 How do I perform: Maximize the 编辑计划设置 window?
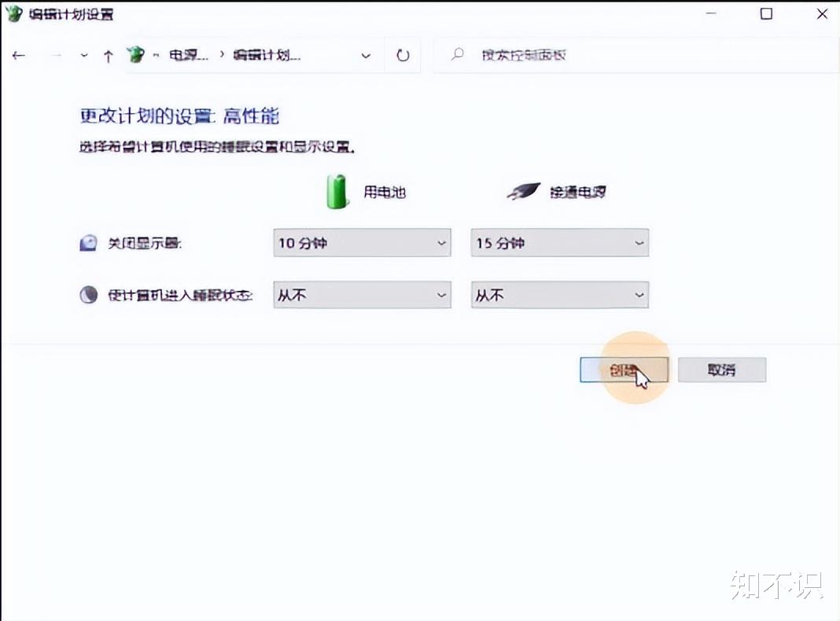pyautogui.click(x=767, y=13)
